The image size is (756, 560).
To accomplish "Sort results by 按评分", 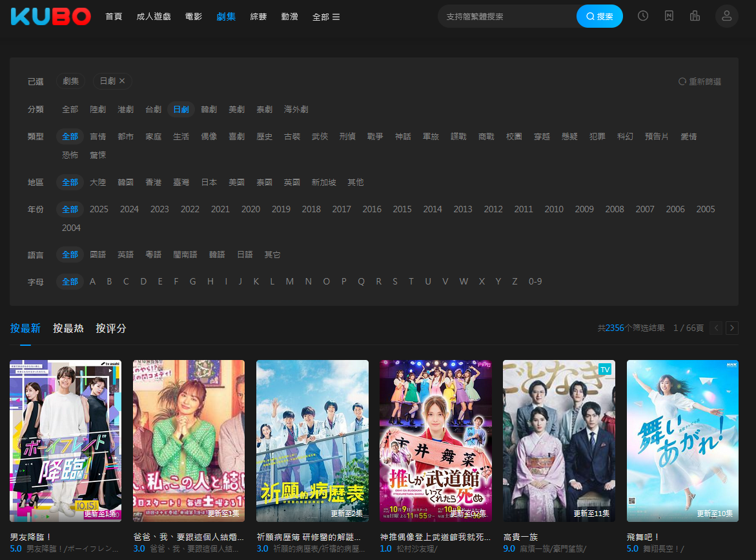I will 110,328.
